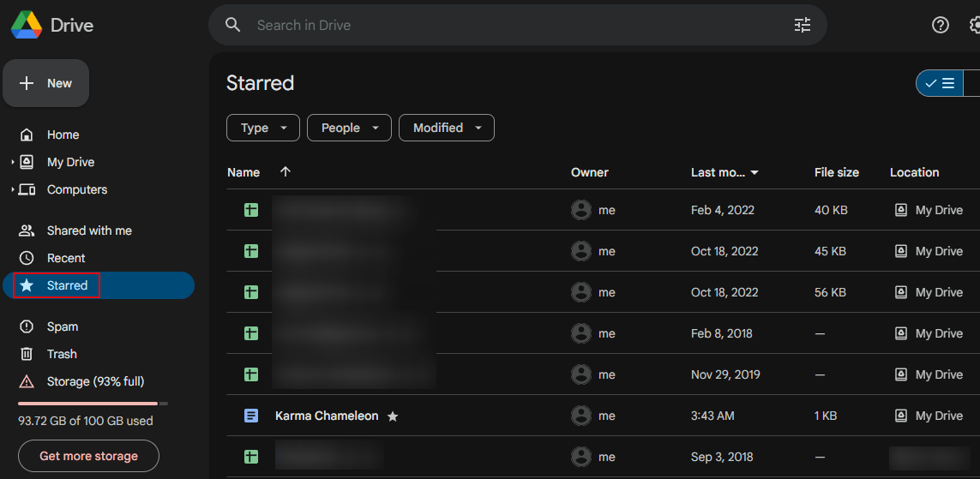
Task: Click the New button
Action: pos(45,83)
